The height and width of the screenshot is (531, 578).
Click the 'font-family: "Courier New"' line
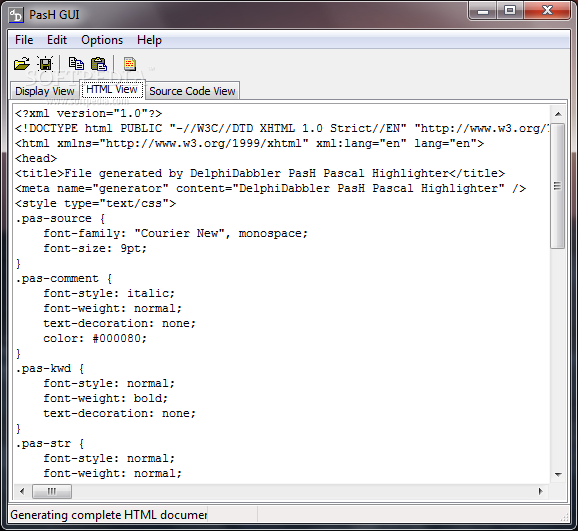[175, 233]
